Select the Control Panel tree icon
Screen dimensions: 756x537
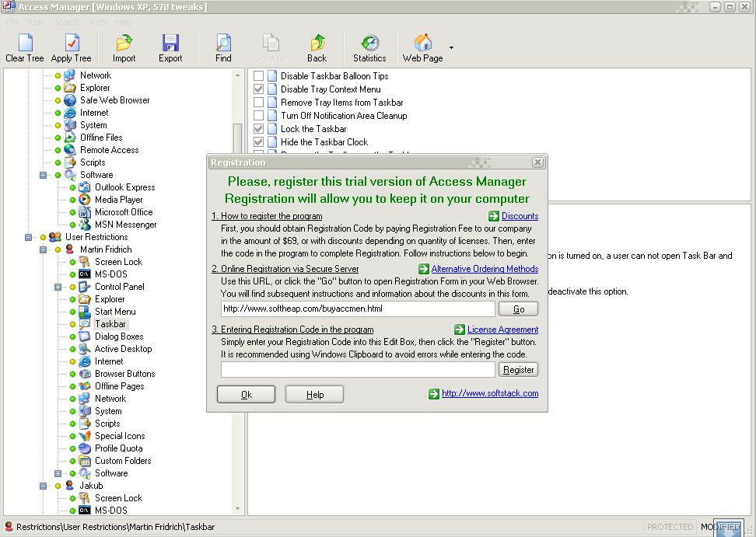[x=84, y=287]
